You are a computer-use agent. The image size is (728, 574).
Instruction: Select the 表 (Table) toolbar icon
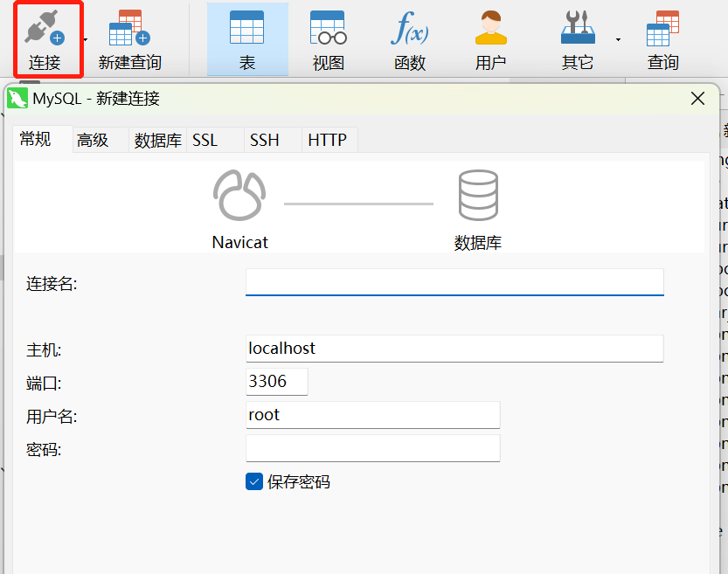coord(247,39)
